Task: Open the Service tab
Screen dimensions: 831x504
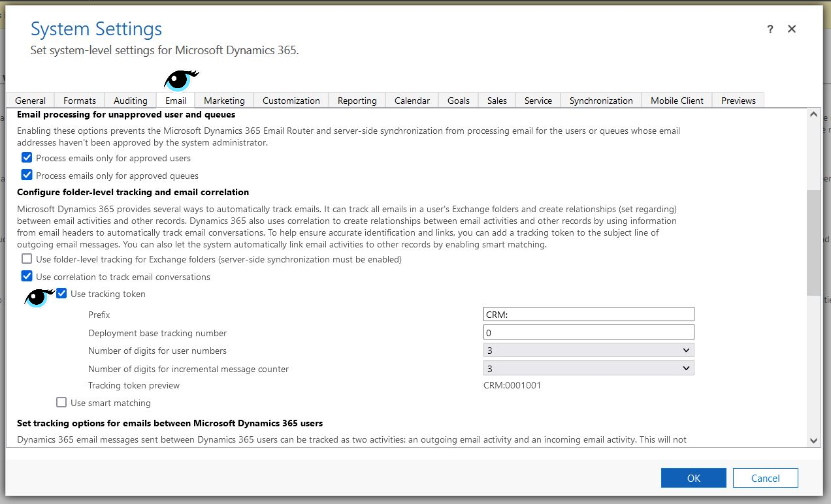Action: coord(538,101)
